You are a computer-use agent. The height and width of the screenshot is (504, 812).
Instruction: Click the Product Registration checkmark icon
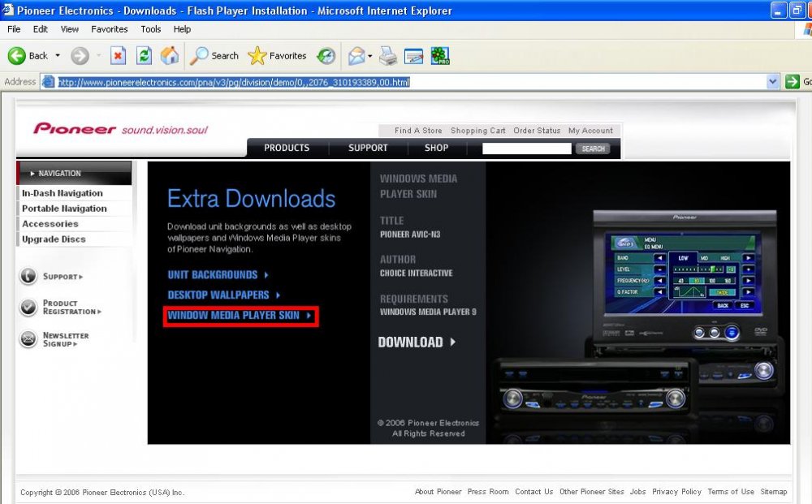click(28, 308)
